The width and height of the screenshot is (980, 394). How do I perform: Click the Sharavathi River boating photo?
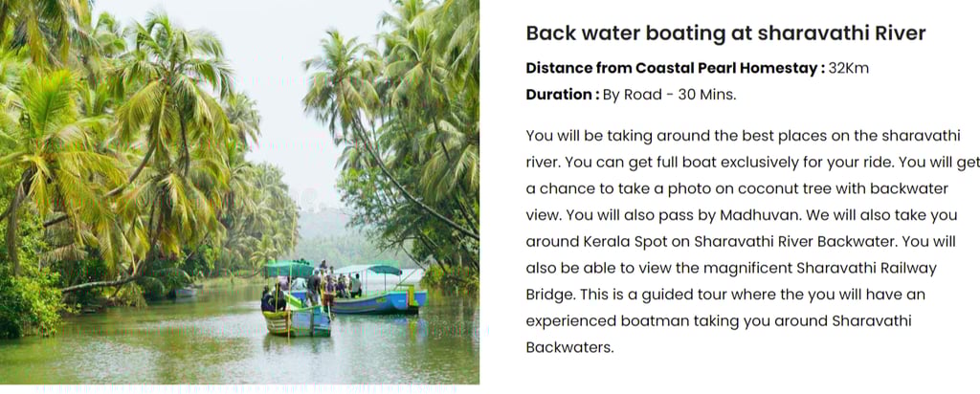click(239, 191)
